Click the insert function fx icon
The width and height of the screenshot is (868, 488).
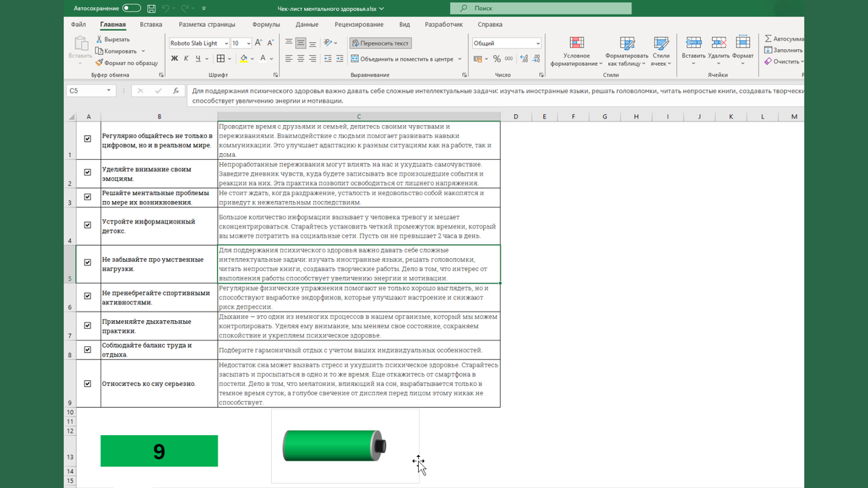(176, 91)
